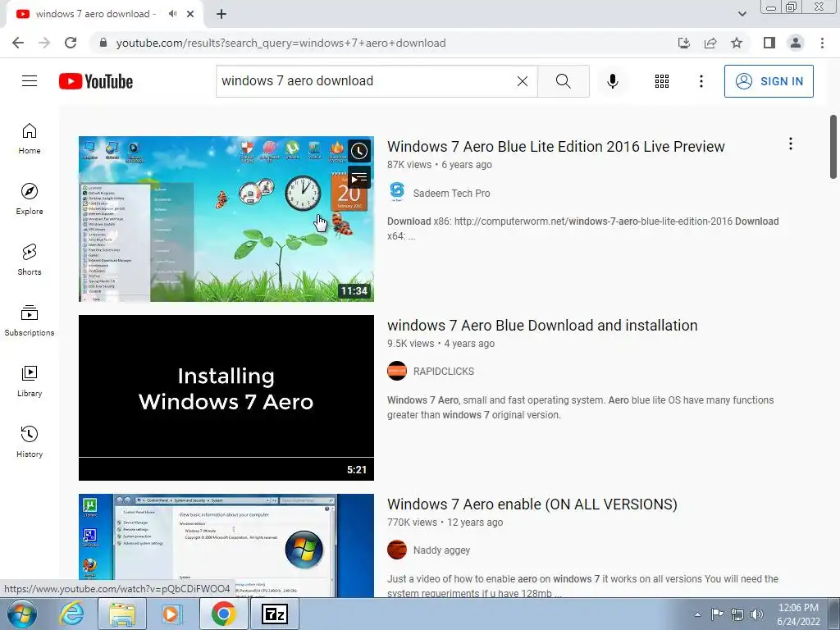Screen dimensions: 840x630
Task: Open RAPIDCLICKS channel avatar
Action: tap(397, 371)
